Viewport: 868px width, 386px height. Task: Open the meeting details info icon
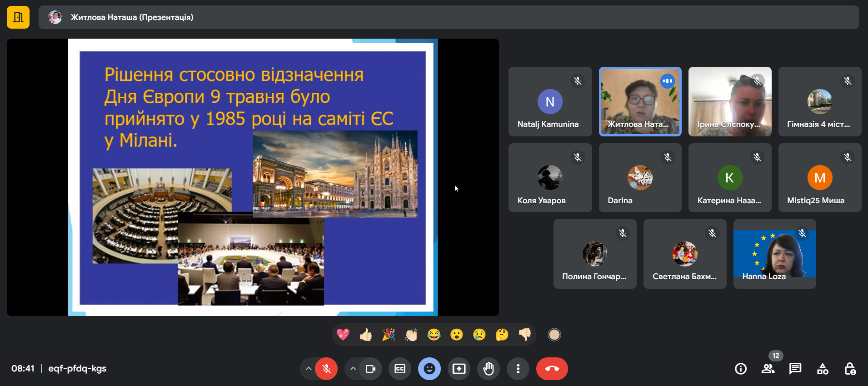741,369
